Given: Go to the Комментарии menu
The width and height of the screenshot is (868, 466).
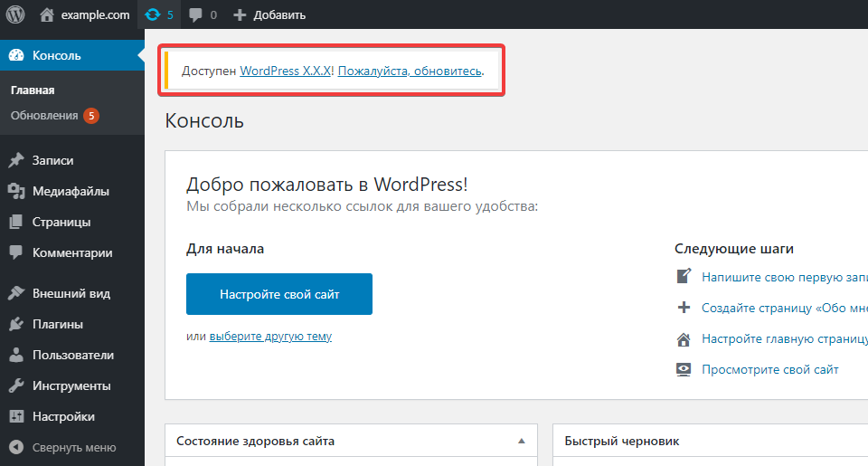Looking at the screenshot, I should 72,252.
